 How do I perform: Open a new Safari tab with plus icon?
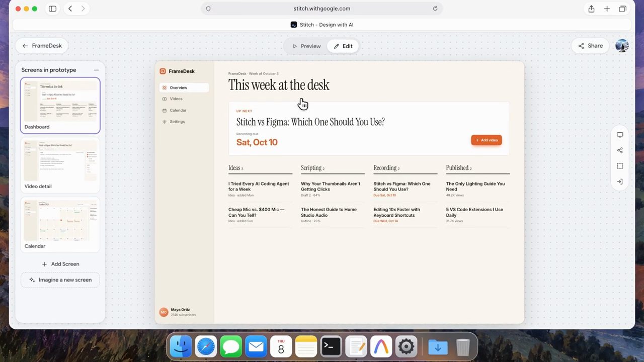coord(607,9)
